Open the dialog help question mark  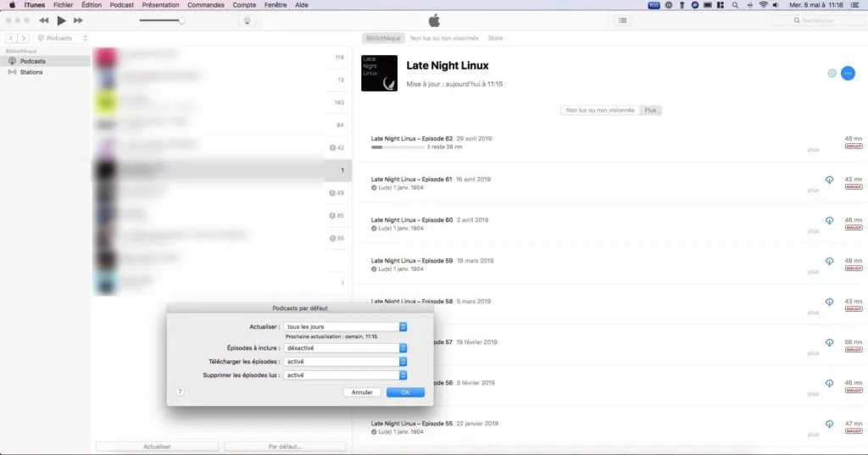tap(180, 392)
